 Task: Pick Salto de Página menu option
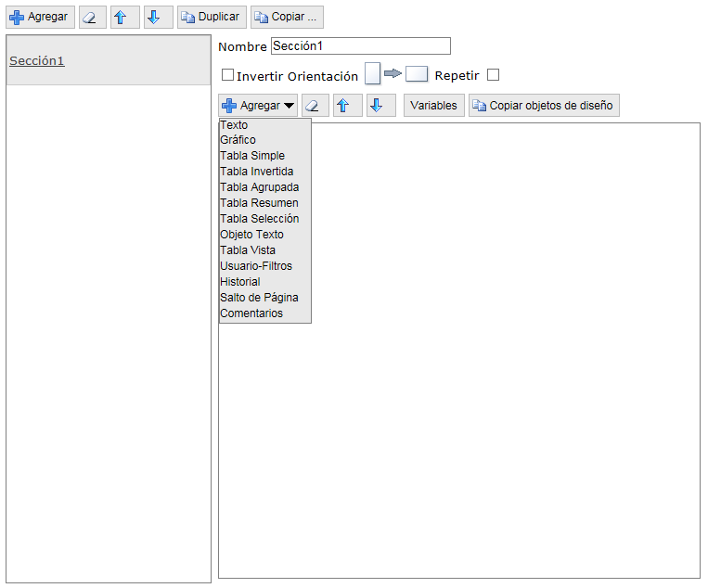point(259,298)
